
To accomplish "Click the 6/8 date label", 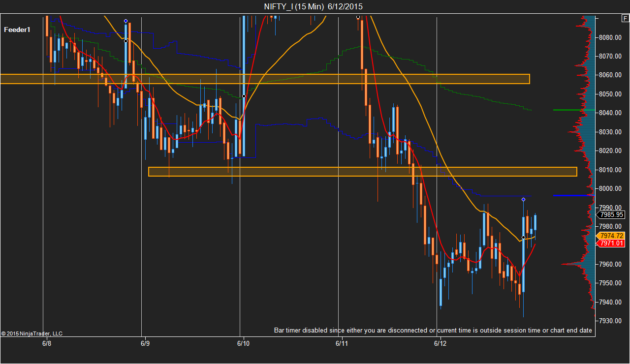I will pos(47,344).
